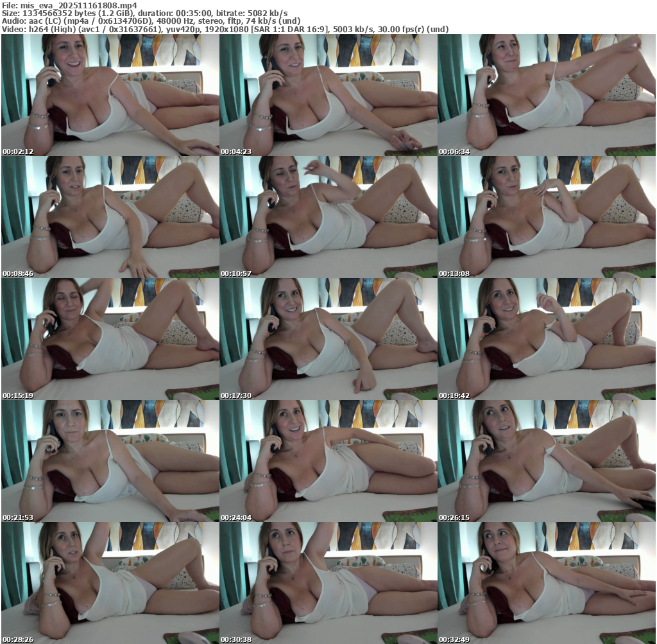The image size is (657, 644).
Task: Select the thumbnail at timestamp 00:04:23
Action: click(x=328, y=95)
